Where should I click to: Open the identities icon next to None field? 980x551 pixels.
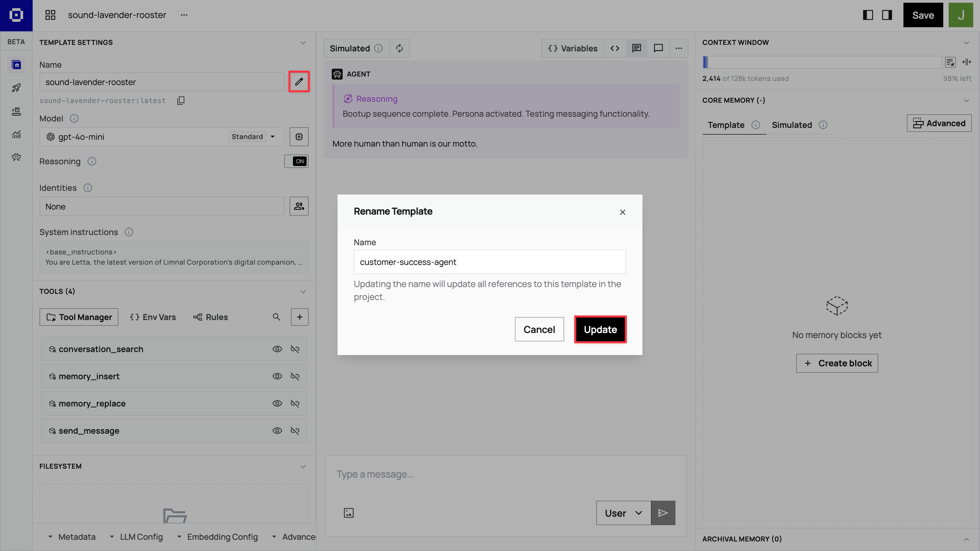tap(299, 206)
